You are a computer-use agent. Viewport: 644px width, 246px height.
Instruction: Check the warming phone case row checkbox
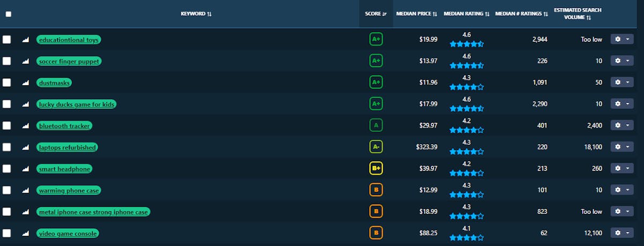6,190
